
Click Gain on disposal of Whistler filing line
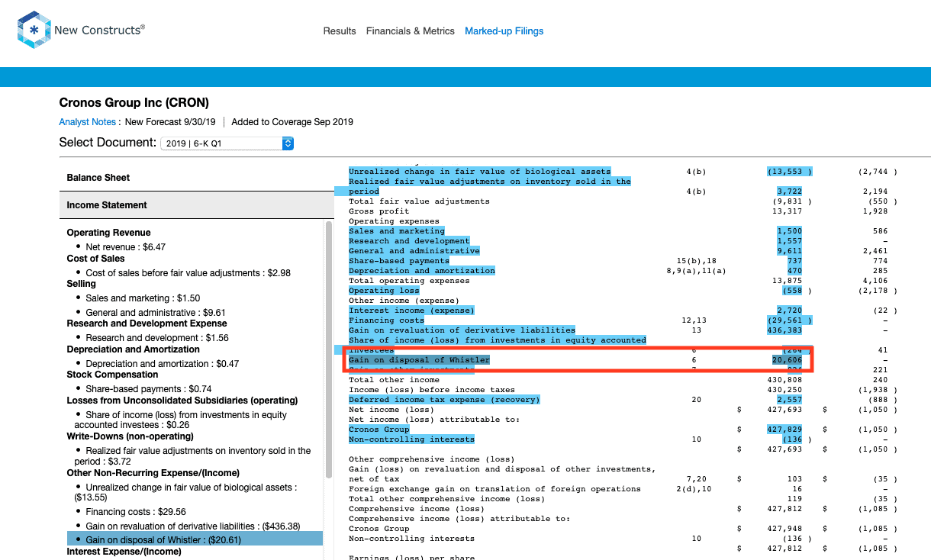(419, 360)
